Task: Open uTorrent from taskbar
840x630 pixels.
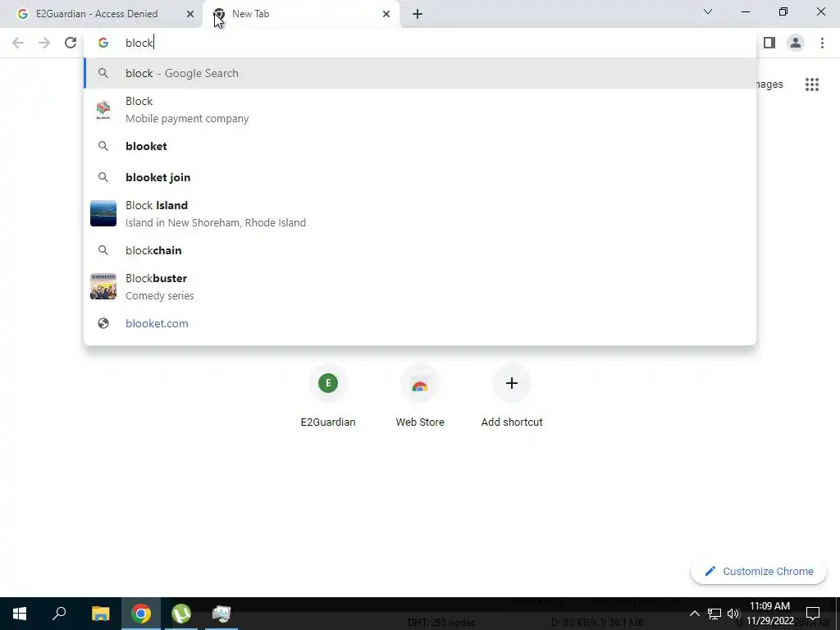Action: pos(181,614)
